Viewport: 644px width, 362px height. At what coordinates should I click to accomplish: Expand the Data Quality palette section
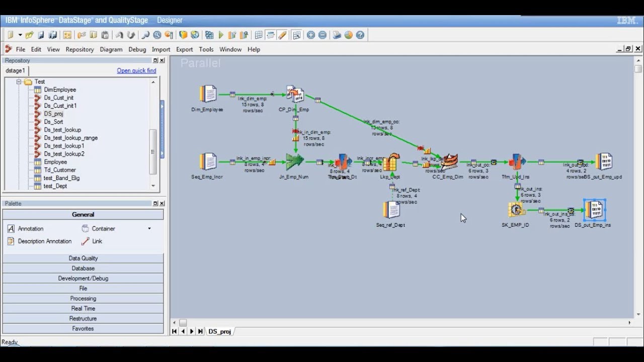[83, 258]
